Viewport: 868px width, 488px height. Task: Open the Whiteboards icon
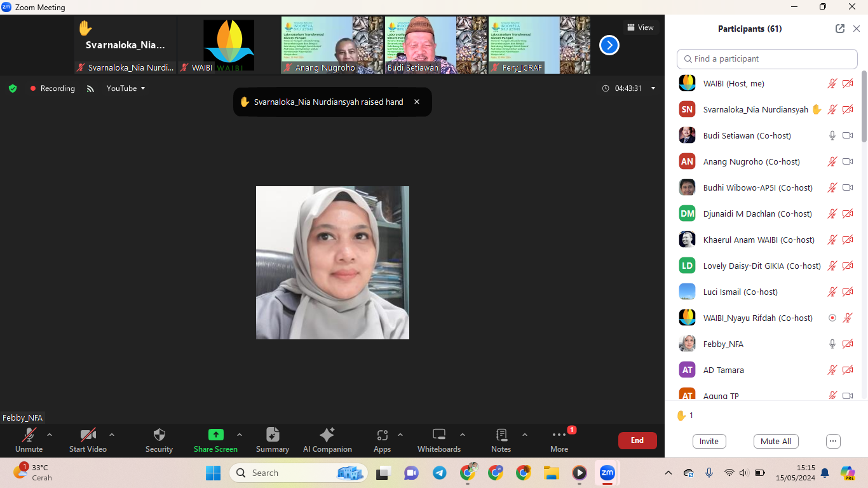(438, 435)
